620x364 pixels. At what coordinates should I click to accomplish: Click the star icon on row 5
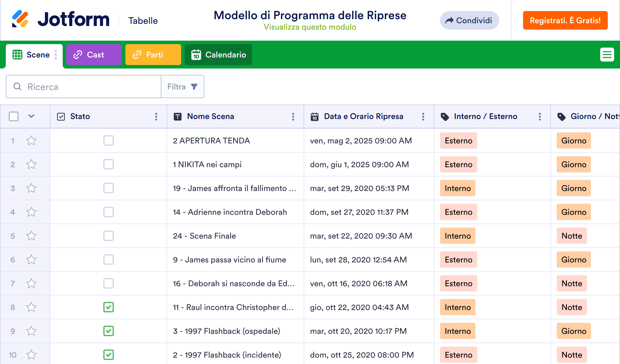[x=31, y=236]
